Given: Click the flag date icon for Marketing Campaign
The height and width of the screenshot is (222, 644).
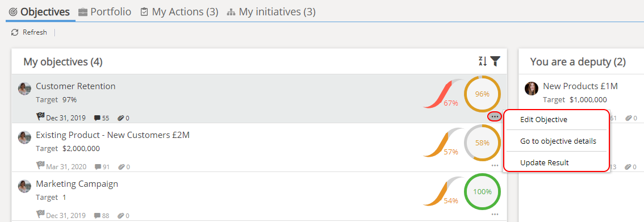Looking at the screenshot, I should [40, 215].
